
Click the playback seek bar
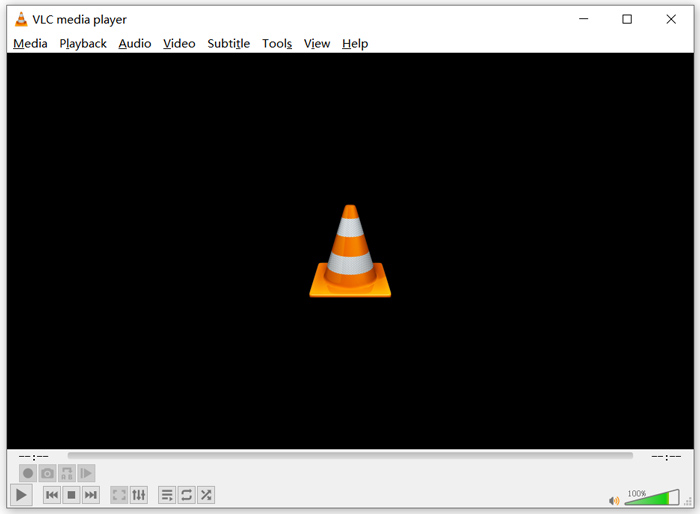point(350,456)
